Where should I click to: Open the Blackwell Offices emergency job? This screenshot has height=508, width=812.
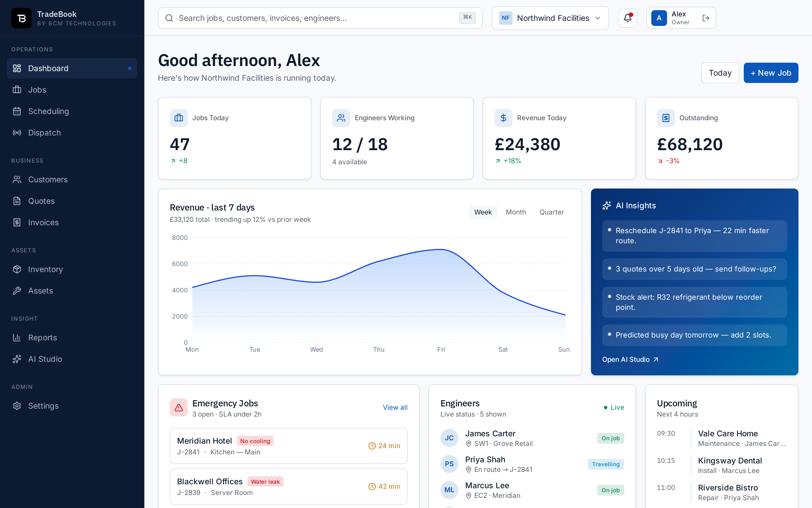pos(288,487)
